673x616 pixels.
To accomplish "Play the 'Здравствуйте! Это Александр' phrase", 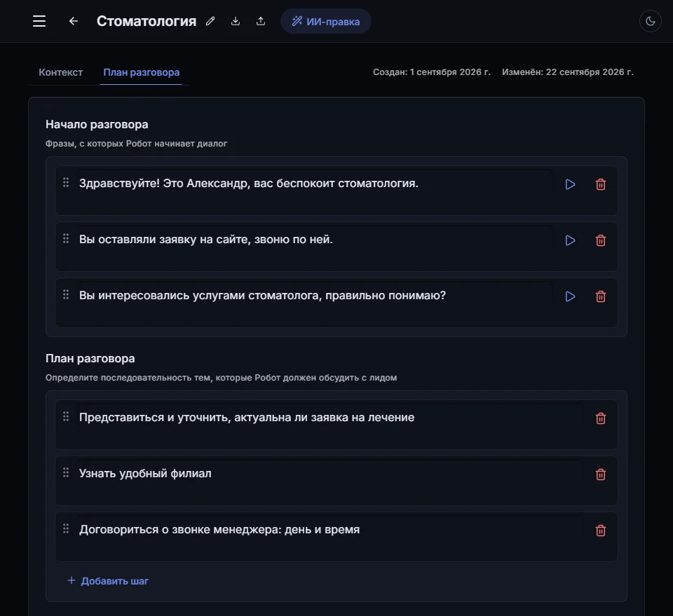I will point(570,184).
